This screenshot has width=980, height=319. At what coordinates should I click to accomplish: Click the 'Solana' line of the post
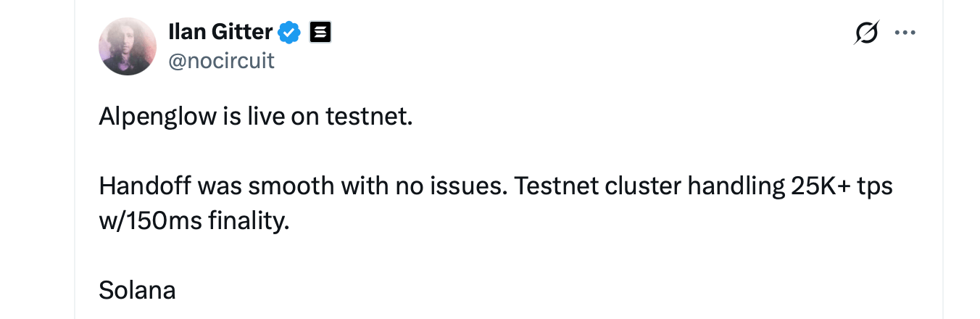coord(137,291)
